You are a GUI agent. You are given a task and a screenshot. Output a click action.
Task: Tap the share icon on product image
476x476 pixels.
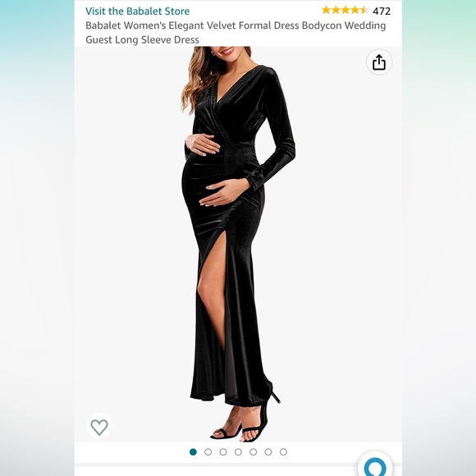pos(379,62)
